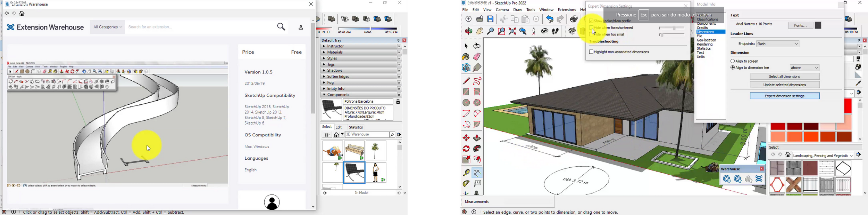
Task: Click the Expert dimension settings button
Action: click(785, 96)
